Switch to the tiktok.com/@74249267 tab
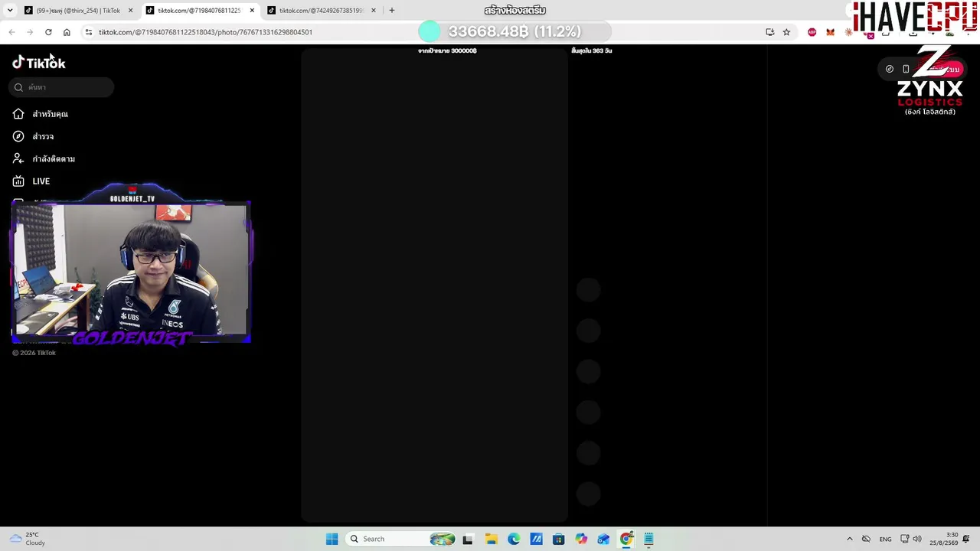The width and height of the screenshot is (980, 551). pos(321,11)
